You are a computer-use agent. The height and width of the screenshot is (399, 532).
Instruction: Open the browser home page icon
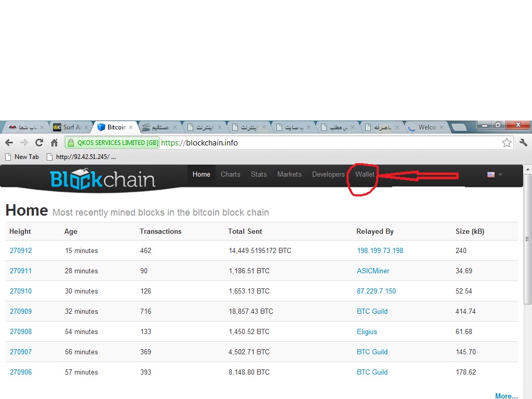54,142
